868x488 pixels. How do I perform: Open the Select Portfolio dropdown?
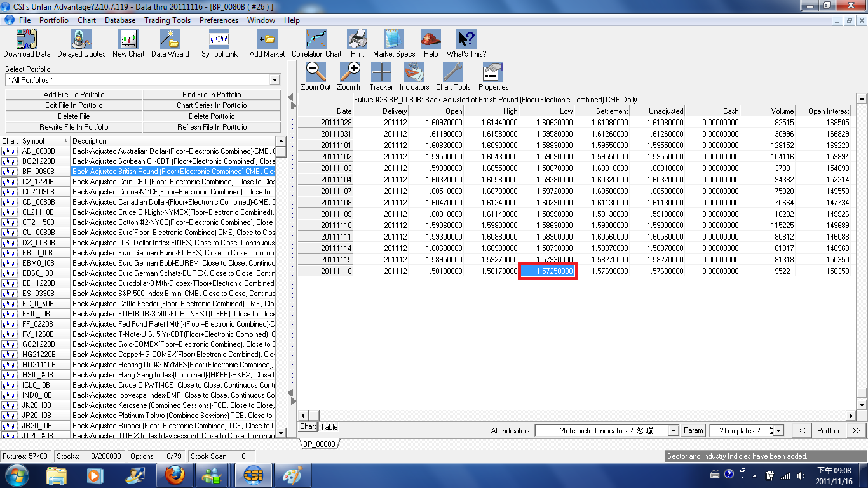click(x=275, y=80)
